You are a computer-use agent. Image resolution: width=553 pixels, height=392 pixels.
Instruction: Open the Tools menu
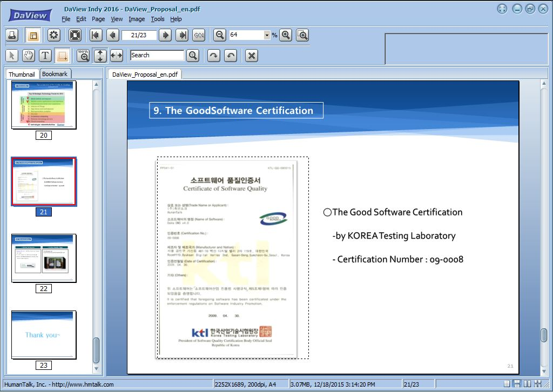click(158, 19)
